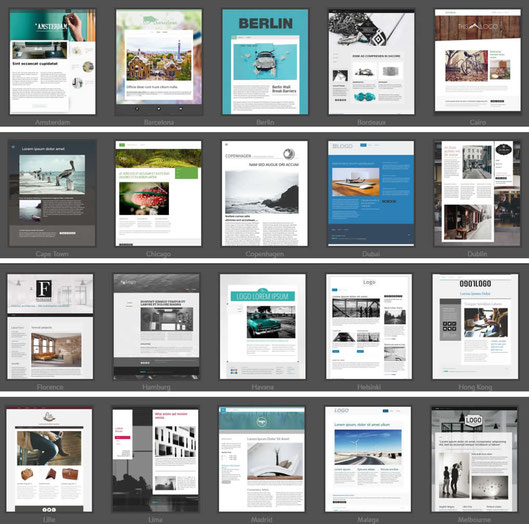Image resolution: width=529 pixels, height=524 pixels.
Task: Open the Bordeaux template thumbnail
Action: 371,62
